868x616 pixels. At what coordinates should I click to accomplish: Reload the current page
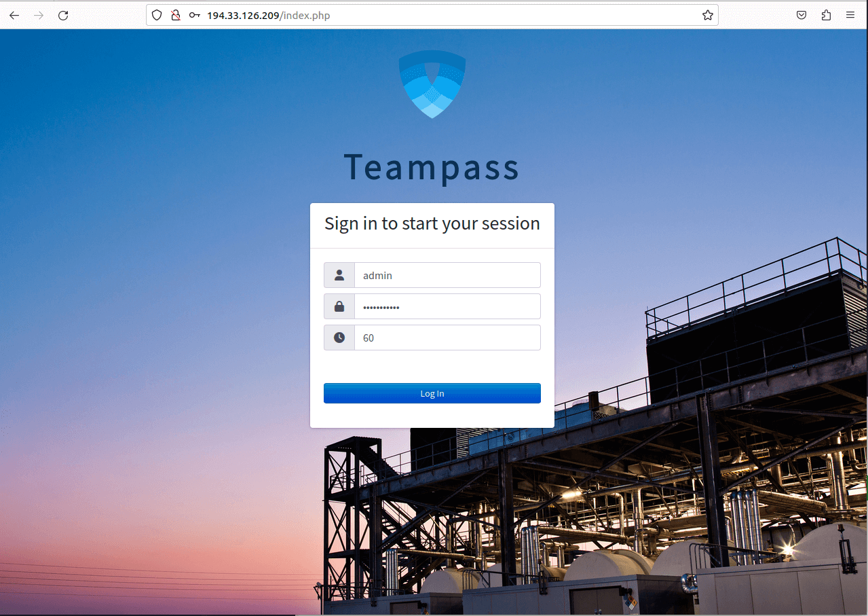click(x=63, y=15)
